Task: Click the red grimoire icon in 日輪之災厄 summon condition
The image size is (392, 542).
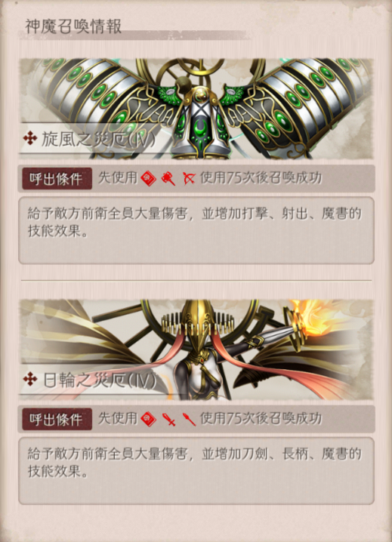Action: coord(149,419)
